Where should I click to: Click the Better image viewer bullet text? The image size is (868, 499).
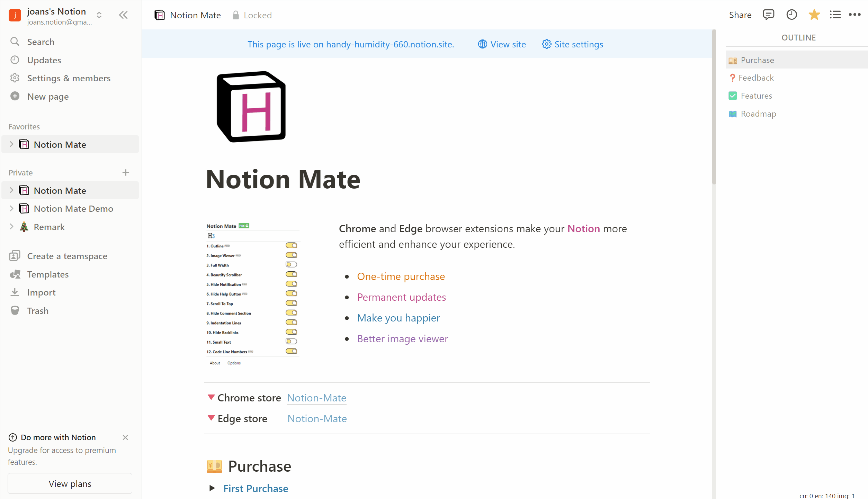point(402,338)
